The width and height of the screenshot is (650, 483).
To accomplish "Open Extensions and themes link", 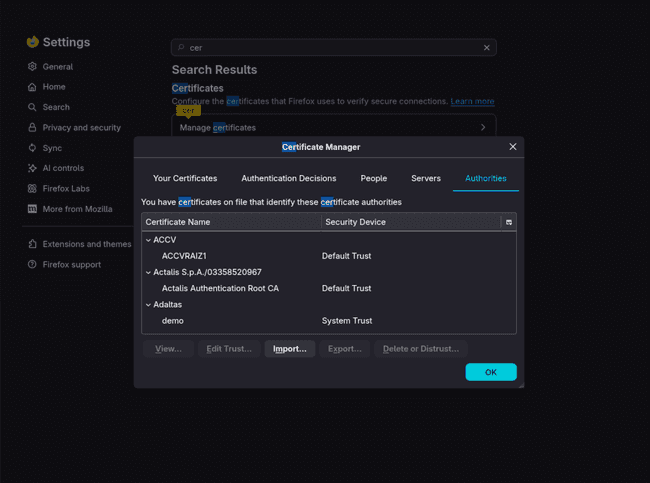I will coord(87,244).
